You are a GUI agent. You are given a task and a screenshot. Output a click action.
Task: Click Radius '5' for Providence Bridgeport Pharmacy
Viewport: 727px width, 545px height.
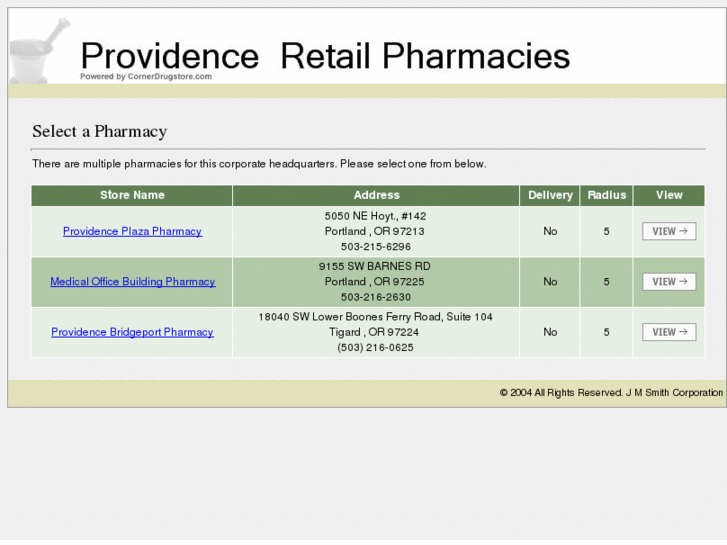click(606, 333)
